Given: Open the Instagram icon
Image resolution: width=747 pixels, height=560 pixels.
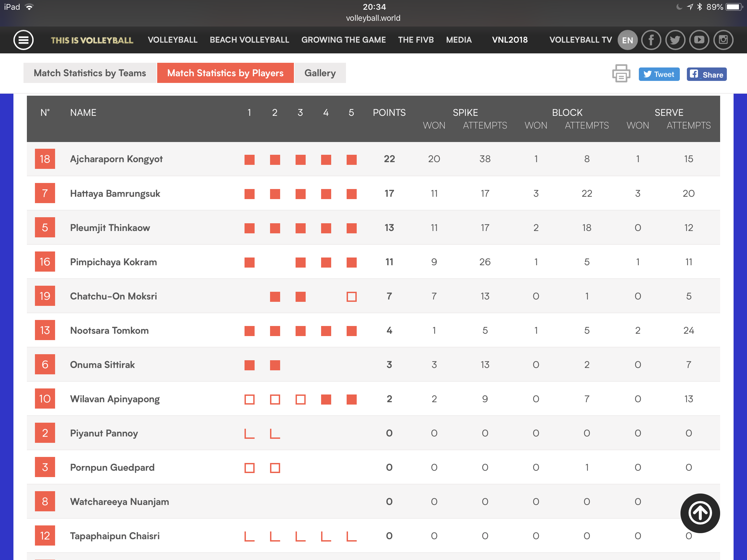Looking at the screenshot, I should coord(723,40).
